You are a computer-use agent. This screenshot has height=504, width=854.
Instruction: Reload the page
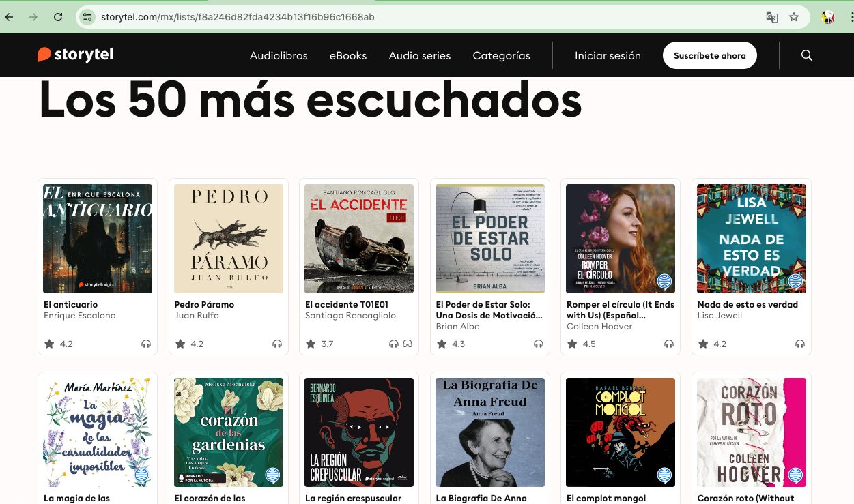coord(58,17)
